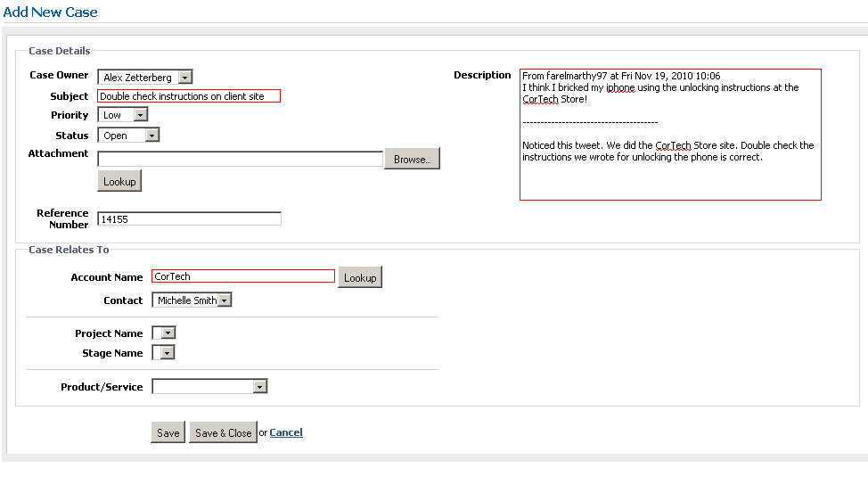The height and width of the screenshot is (477, 868).
Task: Click the Attachment file path field
Action: [x=240, y=159]
